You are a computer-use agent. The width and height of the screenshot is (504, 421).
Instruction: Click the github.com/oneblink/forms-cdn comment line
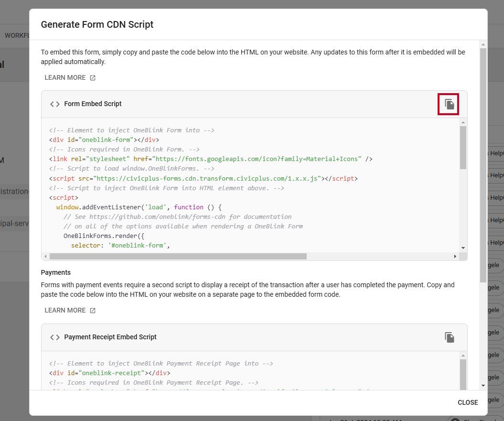177,217
